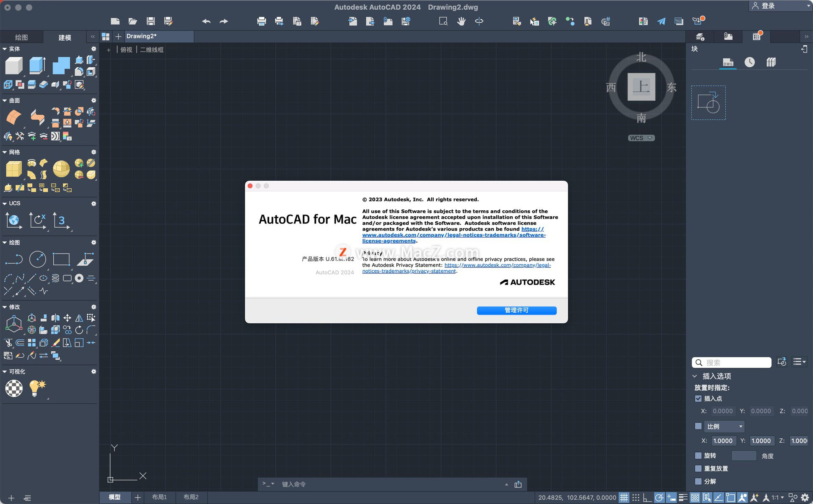
Task: Open the 比例 dropdown menu
Action: coord(725,426)
